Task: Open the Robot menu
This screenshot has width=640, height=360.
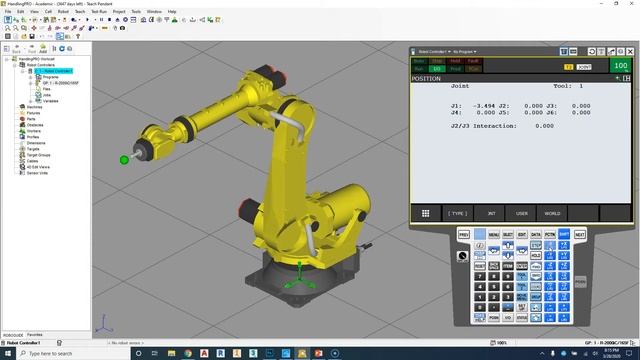Action: coord(63,11)
